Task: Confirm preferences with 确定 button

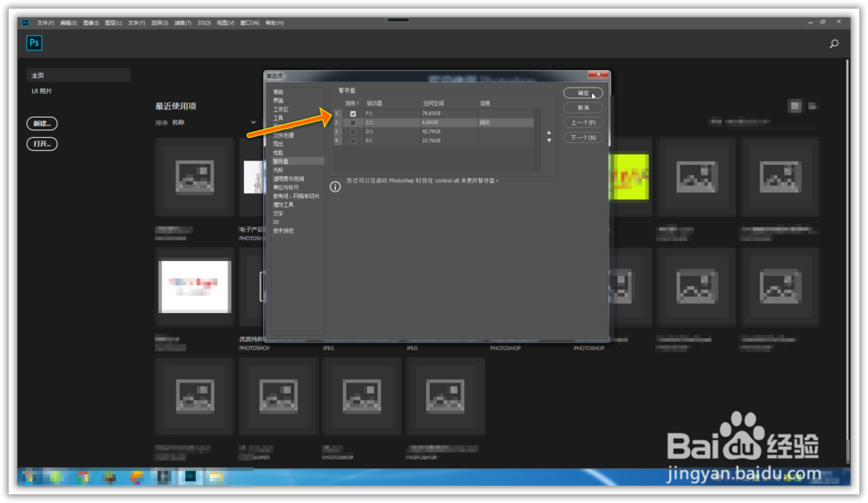Action: coord(583,93)
